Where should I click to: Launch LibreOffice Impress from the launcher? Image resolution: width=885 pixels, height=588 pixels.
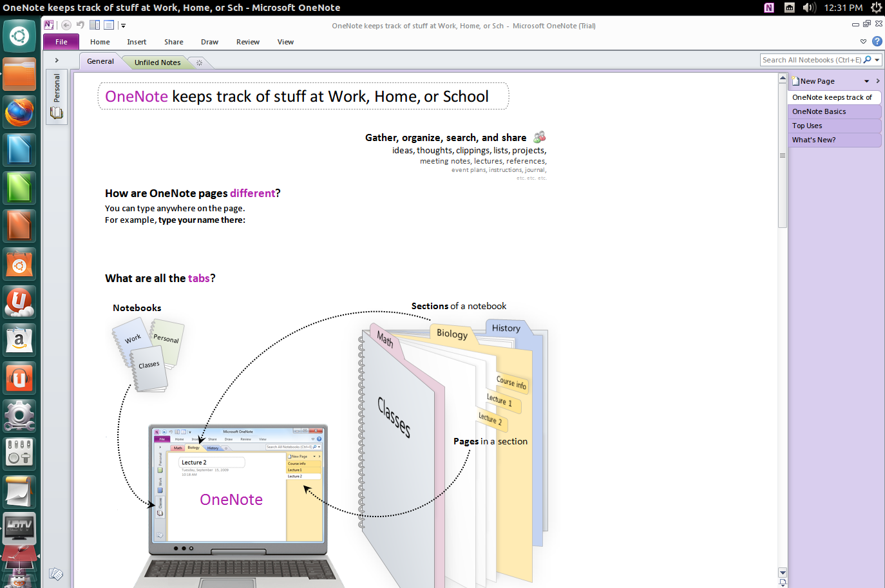(x=19, y=226)
